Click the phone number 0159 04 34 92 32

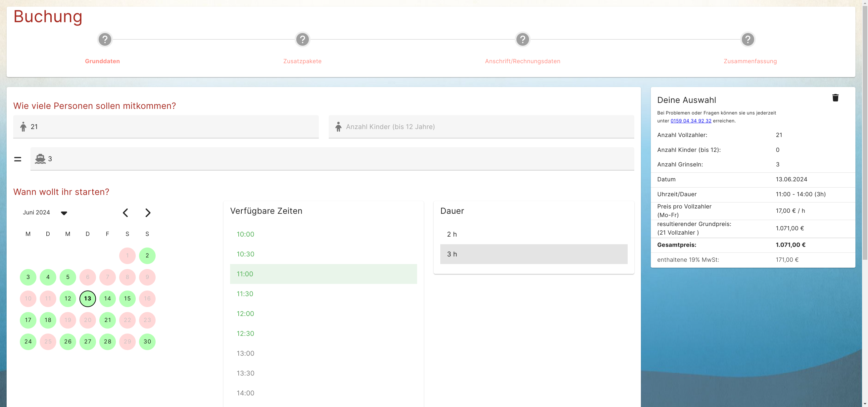(691, 121)
